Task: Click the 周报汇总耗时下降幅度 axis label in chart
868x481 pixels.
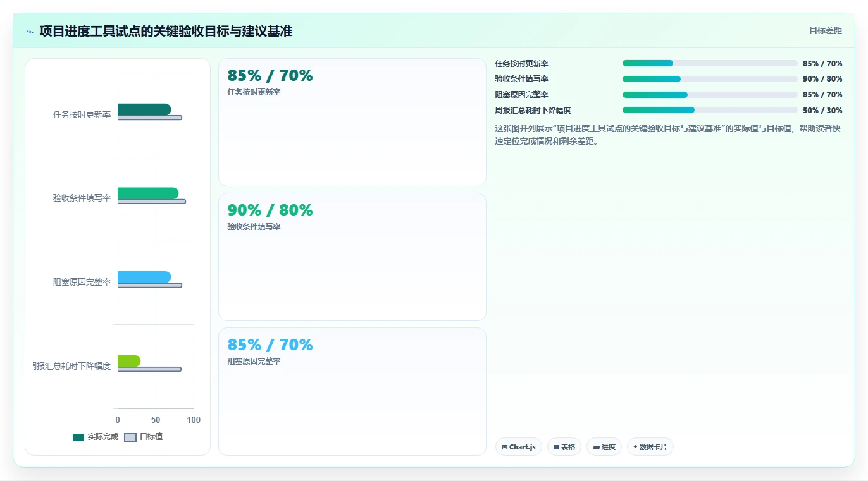Action: 72,366
